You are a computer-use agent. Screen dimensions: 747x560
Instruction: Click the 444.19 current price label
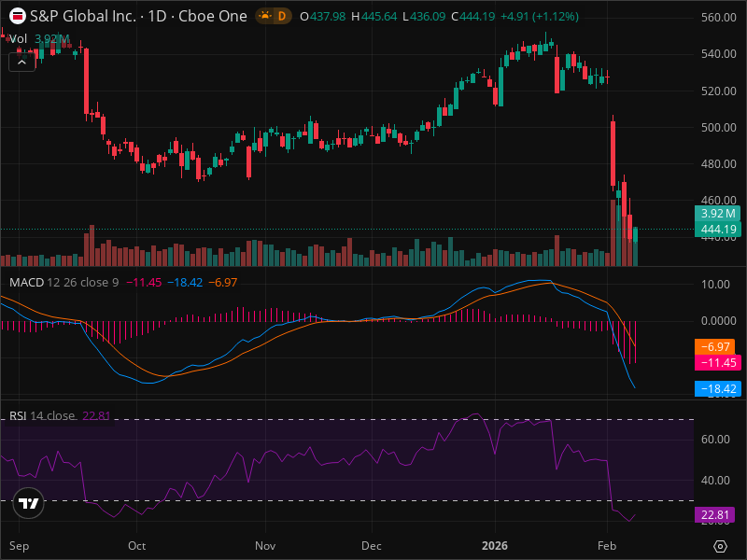718,230
